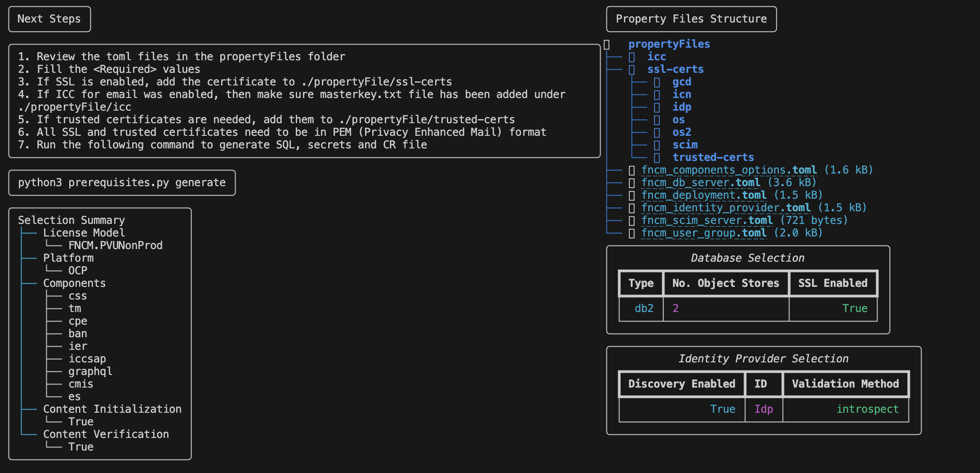Click the tm component entry
The image size is (980, 473).
(75, 308)
